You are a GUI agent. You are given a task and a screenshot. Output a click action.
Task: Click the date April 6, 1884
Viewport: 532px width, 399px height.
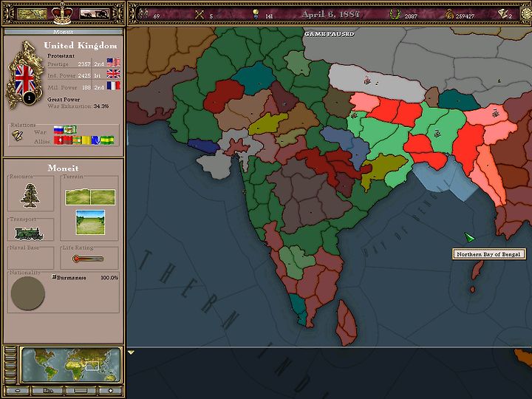click(330, 15)
